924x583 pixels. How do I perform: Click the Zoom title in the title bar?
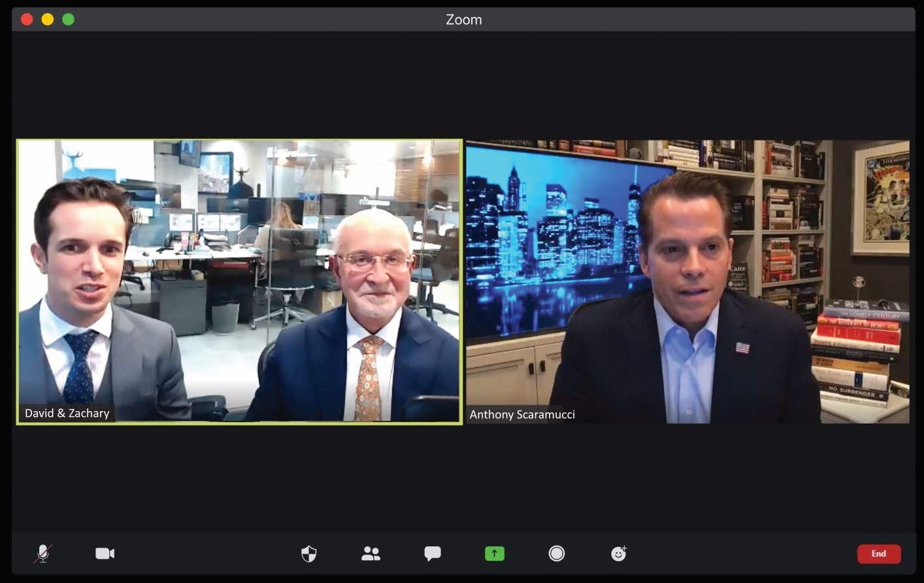[463, 20]
